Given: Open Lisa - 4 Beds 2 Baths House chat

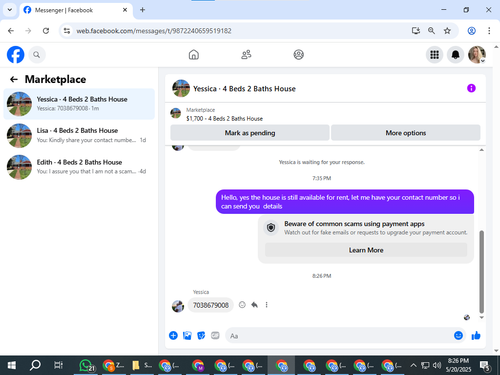Looking at the screenshot, I should 79,135.
